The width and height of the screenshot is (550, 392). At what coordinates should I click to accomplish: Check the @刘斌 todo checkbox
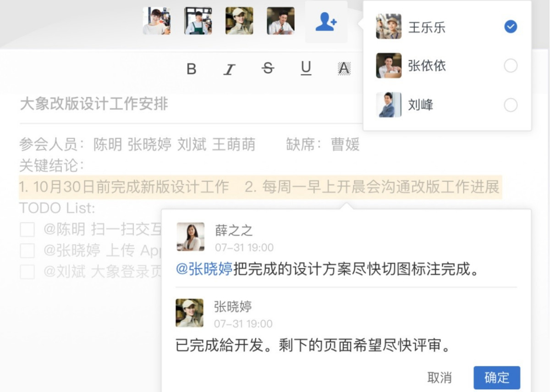(27, 272)
